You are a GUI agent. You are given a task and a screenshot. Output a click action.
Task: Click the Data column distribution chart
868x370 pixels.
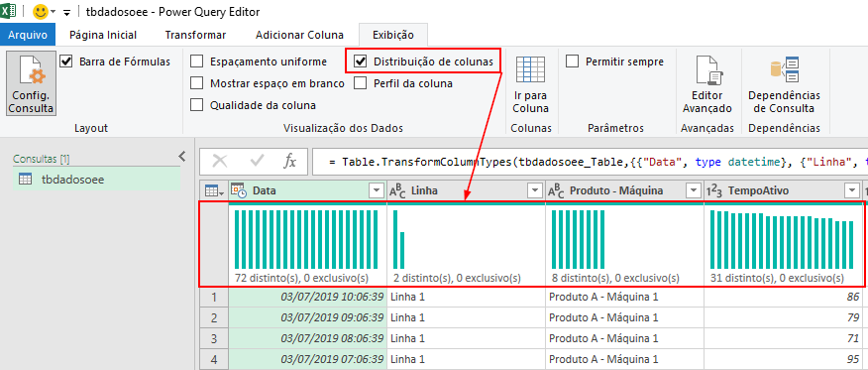pyautogui.click(x=307, y=239)
